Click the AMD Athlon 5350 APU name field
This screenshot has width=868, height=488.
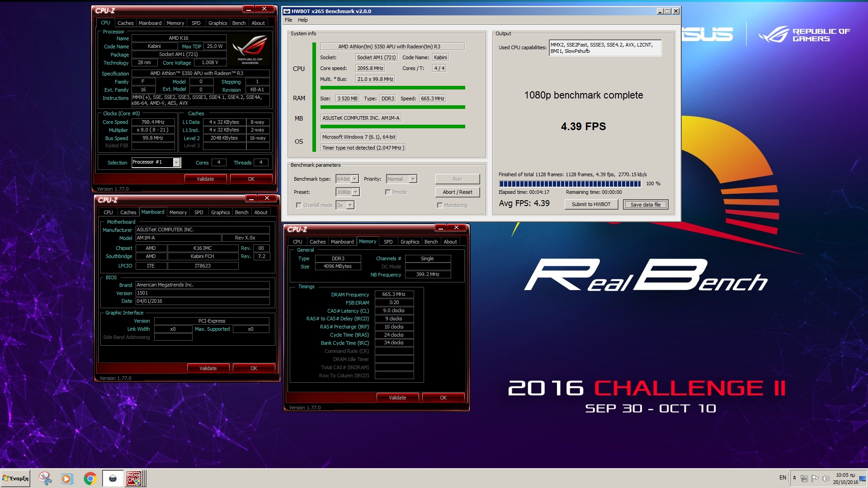tap(392, 47)
